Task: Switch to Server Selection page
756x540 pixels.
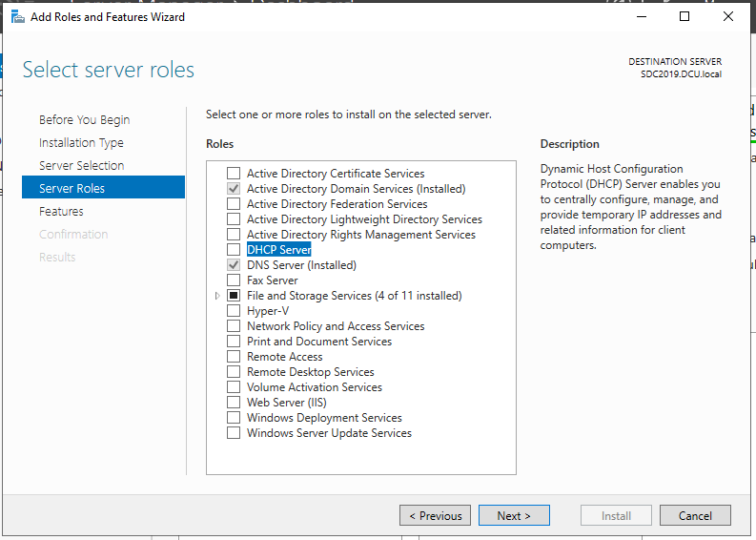Action: tap(81, 166)
